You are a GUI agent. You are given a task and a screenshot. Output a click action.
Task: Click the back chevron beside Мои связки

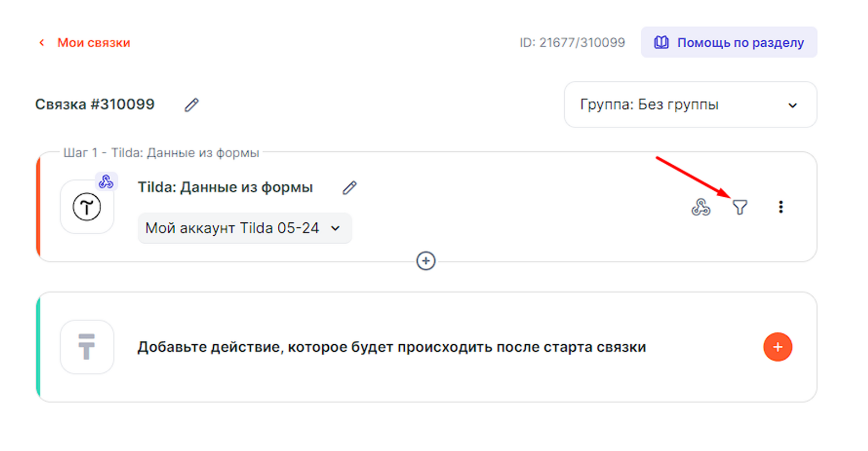point(42,43)
